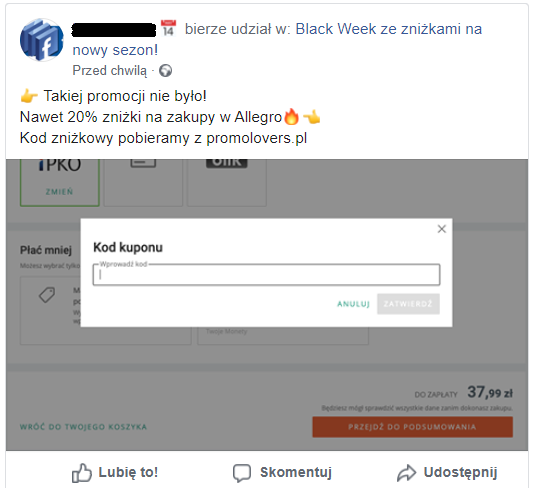Click the speech bubble comment icon
Viewport: 533px width, 488px height.
tap(242, 473)
